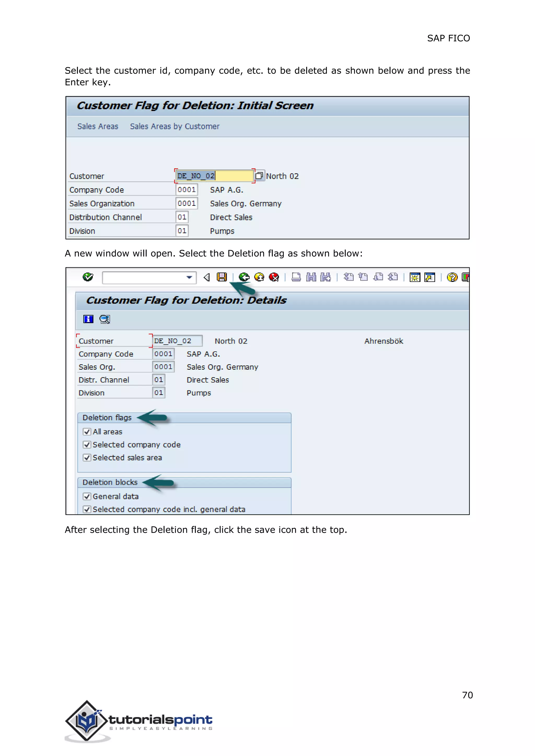Click 'Pumps' text in Details
Image resolution: width=535 pixels, height=756 pixels.
(199, 393)
